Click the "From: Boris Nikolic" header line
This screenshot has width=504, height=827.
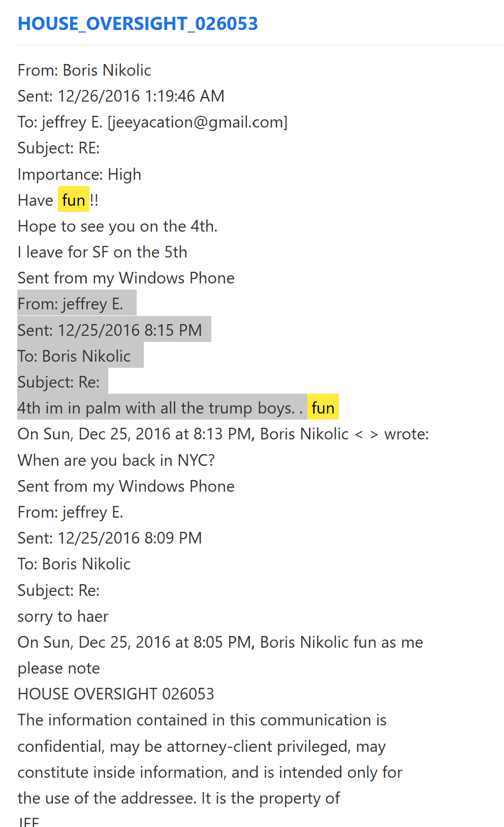coord(84,70)
